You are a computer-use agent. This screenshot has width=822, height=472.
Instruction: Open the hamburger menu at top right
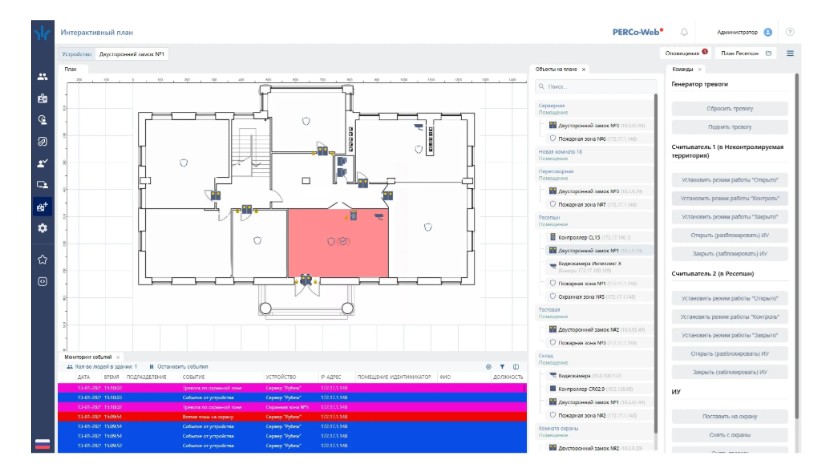click(x=790, y=53)
